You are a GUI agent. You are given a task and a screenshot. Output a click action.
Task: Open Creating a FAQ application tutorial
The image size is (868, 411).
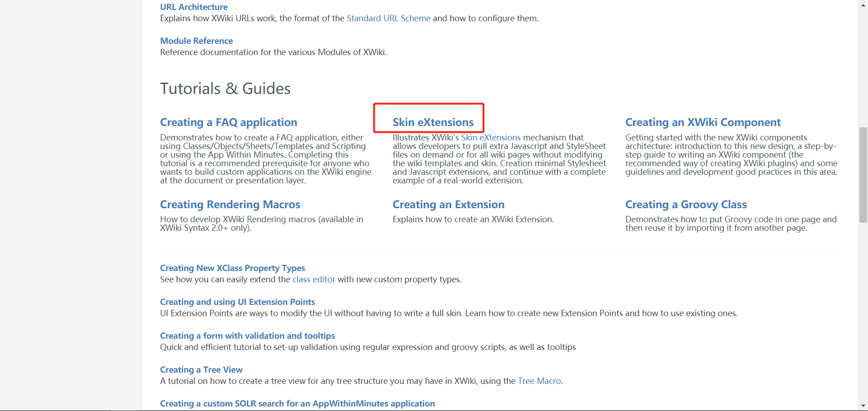pyautogui.click(x=228, y=122)
